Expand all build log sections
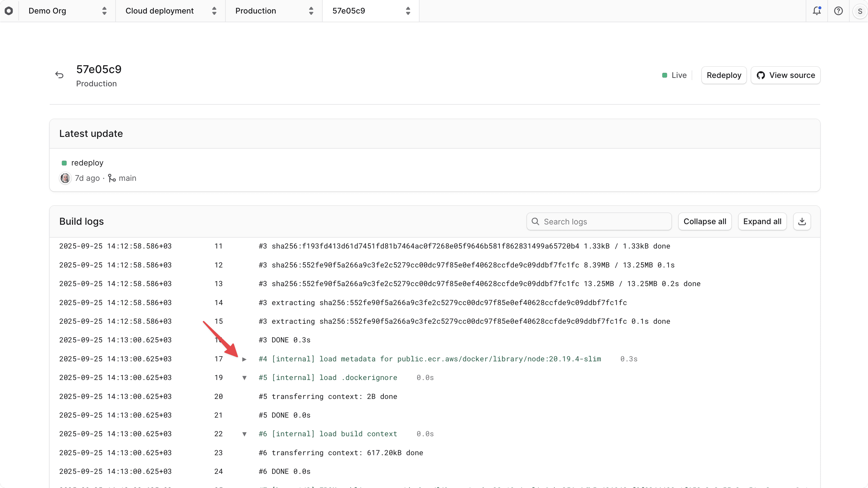Viewport: 868px width, 488px height. (763, 221)
